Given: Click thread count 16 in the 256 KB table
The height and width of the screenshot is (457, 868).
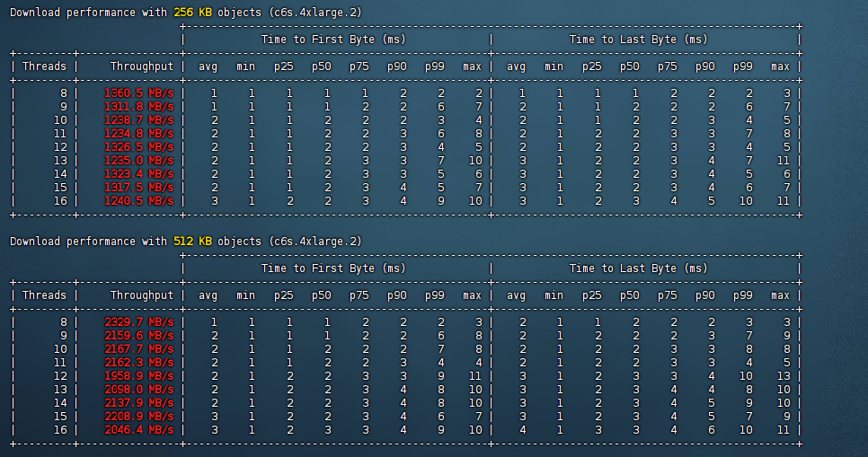Looking at the screenshot, I should pyautogui.click(x=60, y=201).
